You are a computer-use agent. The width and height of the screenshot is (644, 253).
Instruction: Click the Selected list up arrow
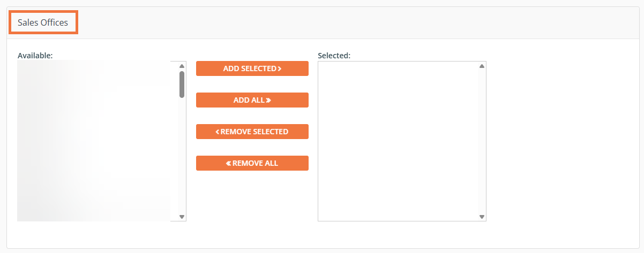pos(482,66)
